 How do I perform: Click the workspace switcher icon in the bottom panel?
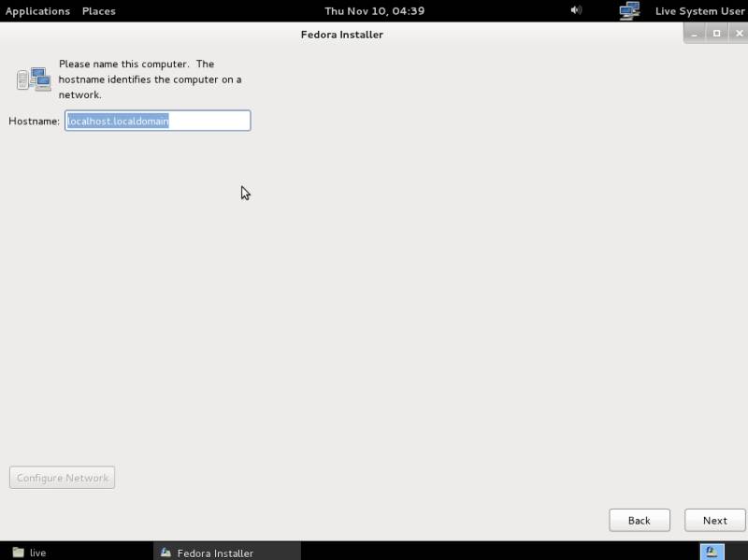tap(712, 552)
